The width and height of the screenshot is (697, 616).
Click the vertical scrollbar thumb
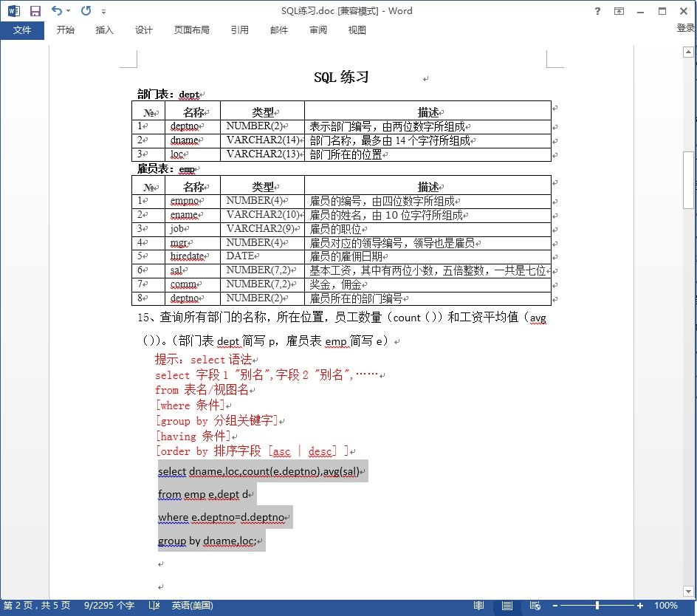[x=688, y=180]
